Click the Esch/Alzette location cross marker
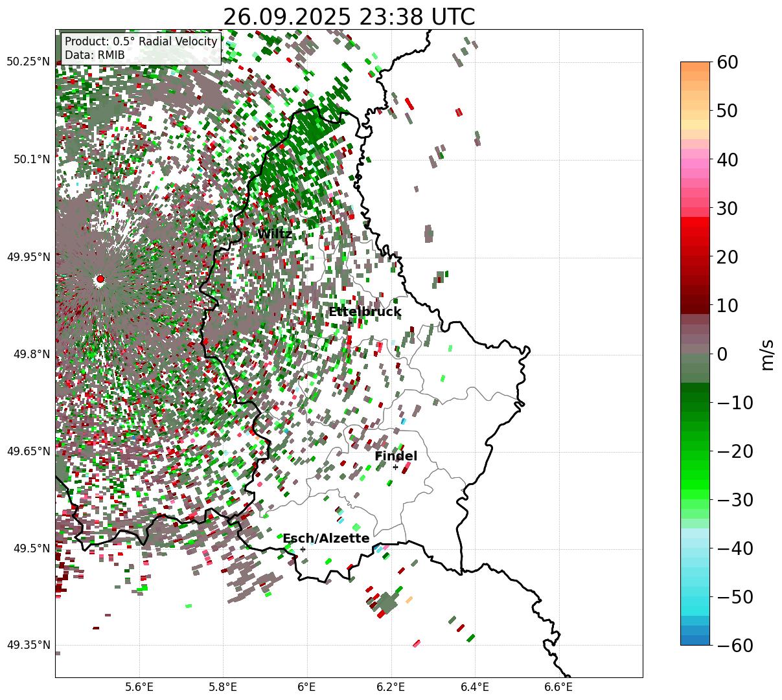782x700 pixels. pyautogui.click(x=303, y=549)
